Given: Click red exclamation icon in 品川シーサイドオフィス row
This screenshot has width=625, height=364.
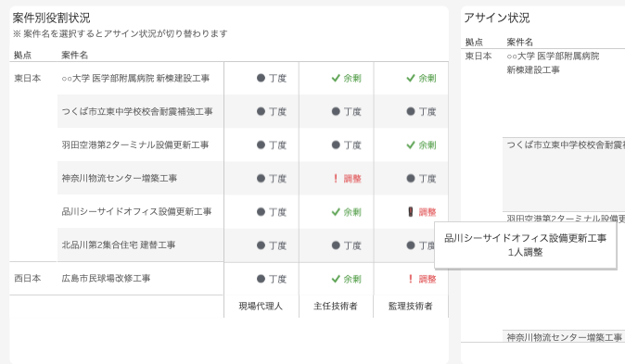Looking at the screenshot, I should (x=411, y=212).
